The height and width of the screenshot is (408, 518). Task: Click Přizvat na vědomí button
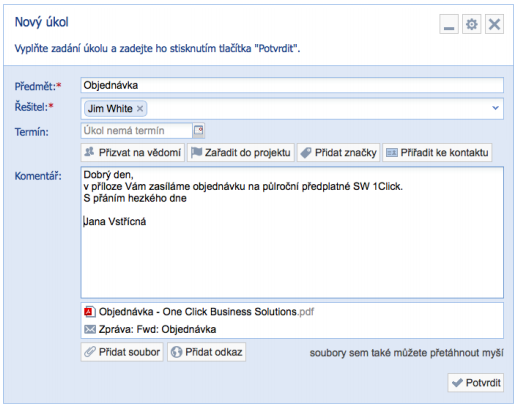133,153
